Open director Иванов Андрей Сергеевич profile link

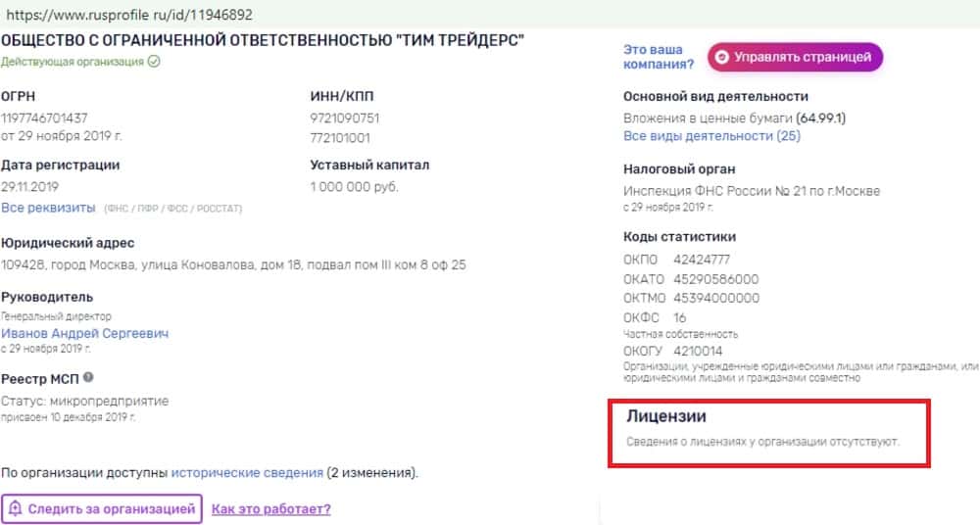pyautogui.click(x=84, y=333)
